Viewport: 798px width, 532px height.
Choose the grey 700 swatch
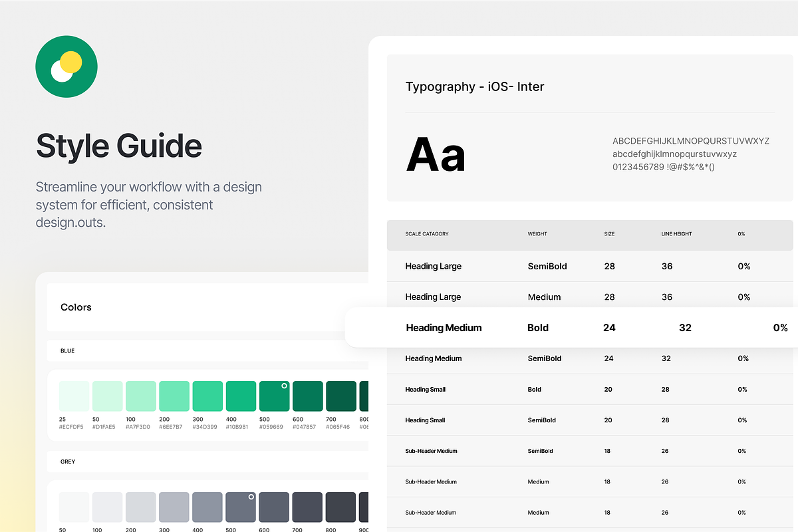pos(307,507)
